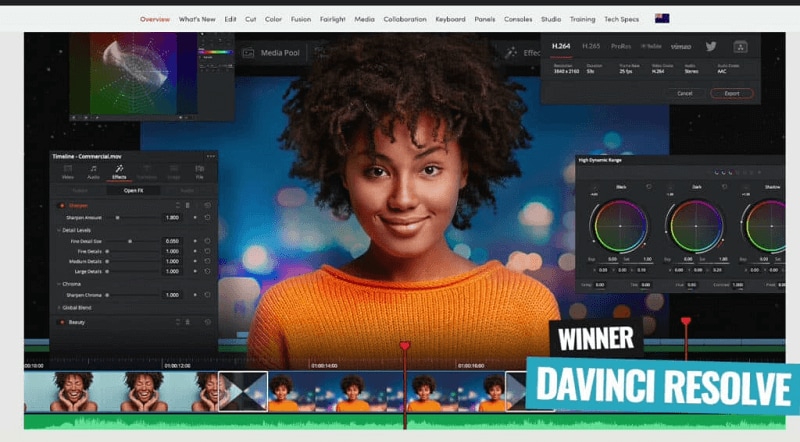Reset the Black zone wheel
Image resolution: width=800 pixels, height=442 pixels.
(648, 187)
